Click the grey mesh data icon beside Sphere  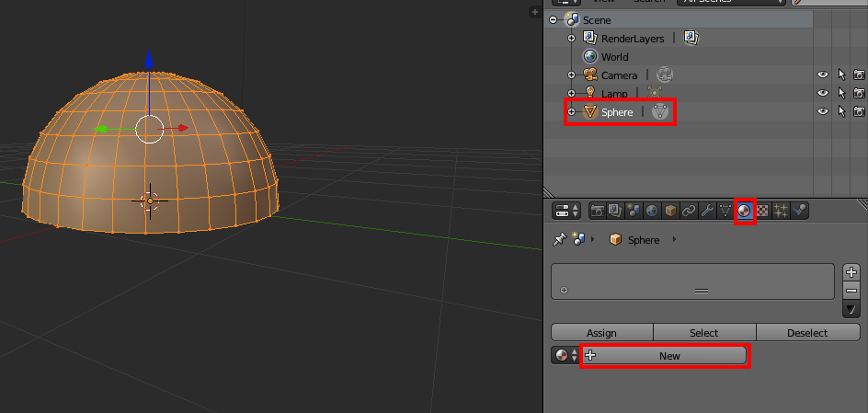tap(660, 112)
